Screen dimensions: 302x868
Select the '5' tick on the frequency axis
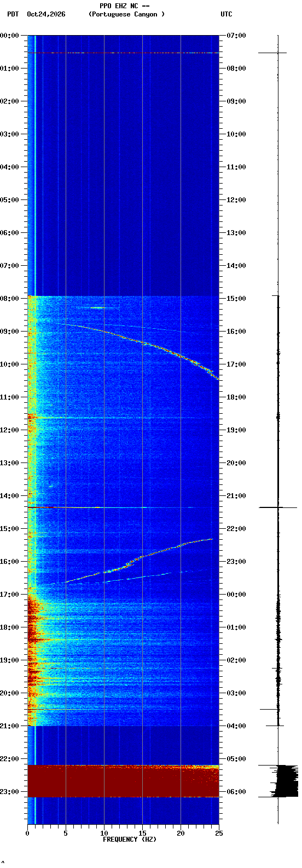66,833
